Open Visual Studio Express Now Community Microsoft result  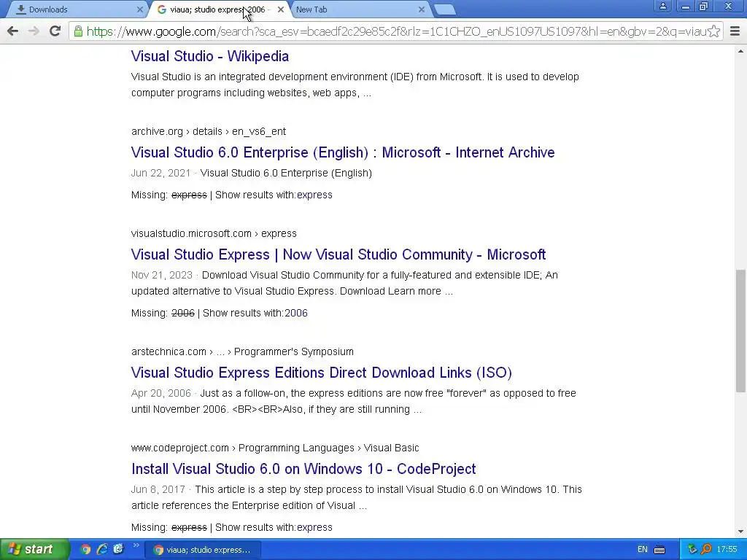tap(338, 254)
